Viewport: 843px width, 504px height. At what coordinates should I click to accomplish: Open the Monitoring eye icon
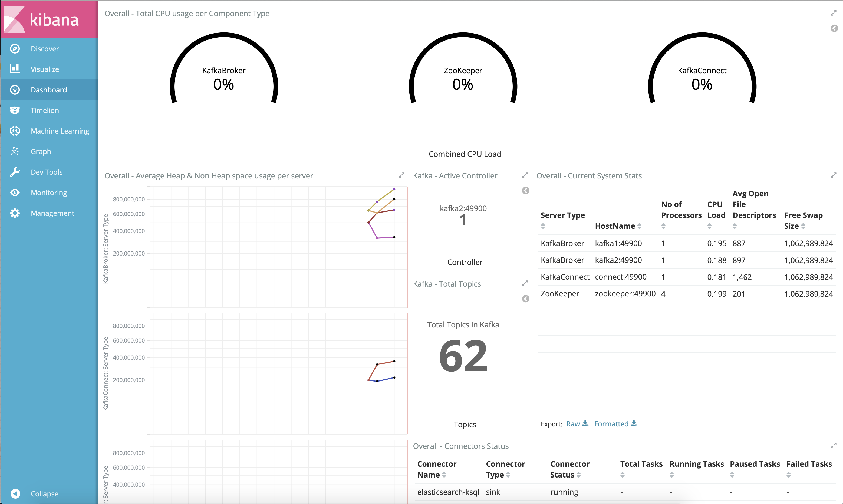15,193
